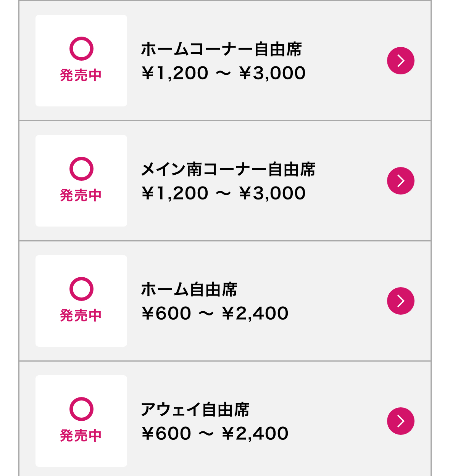This screenshot has height=476, width=450.
Task: Click price ¥1,200 ～ ¥3,000 under メイン南コーナー自由席
Action: pos(223,193)
